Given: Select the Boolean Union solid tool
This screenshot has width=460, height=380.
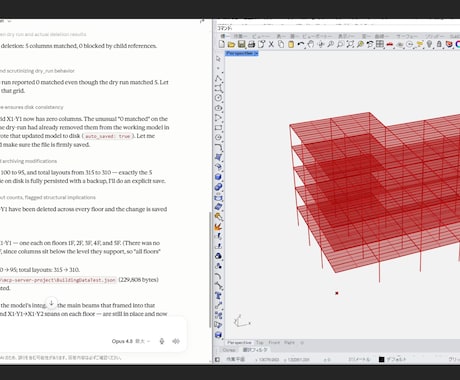Looking at the screenshot, I should coord(218,187).
